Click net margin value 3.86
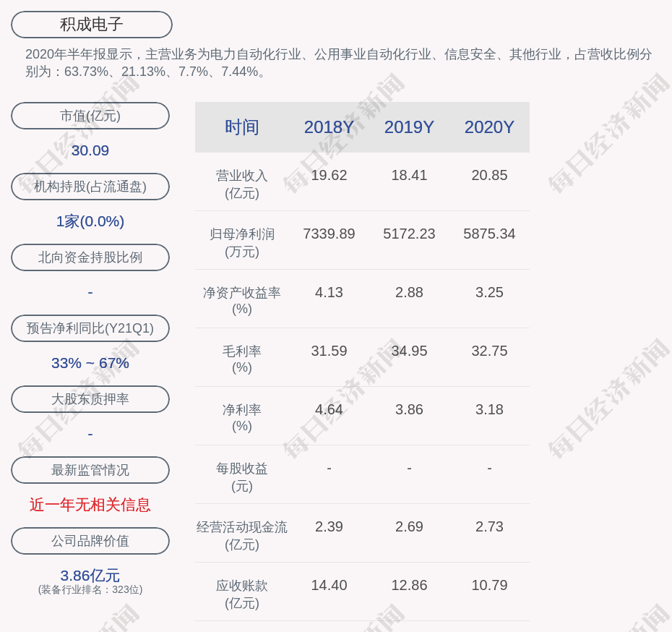 click(409, 409)
